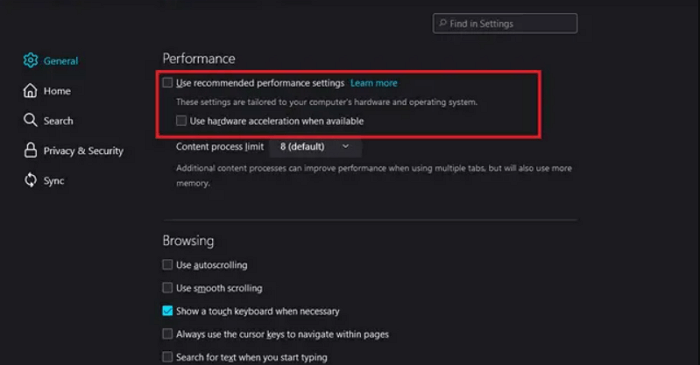Toggle Use smooth scrolling checkbox

(167, 288)
